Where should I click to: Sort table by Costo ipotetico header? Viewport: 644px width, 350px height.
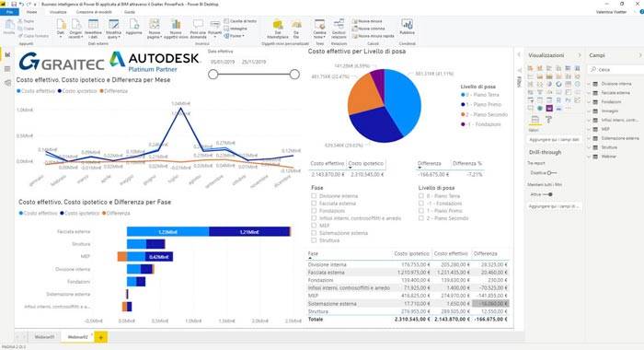pyautogui.click(x=411, y=254)
